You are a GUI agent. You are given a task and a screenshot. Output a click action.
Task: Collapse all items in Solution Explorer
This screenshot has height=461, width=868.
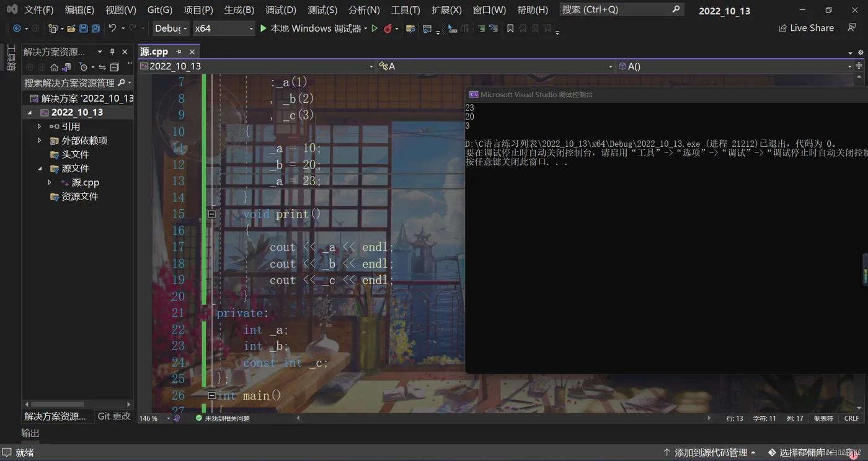(114, 67)
